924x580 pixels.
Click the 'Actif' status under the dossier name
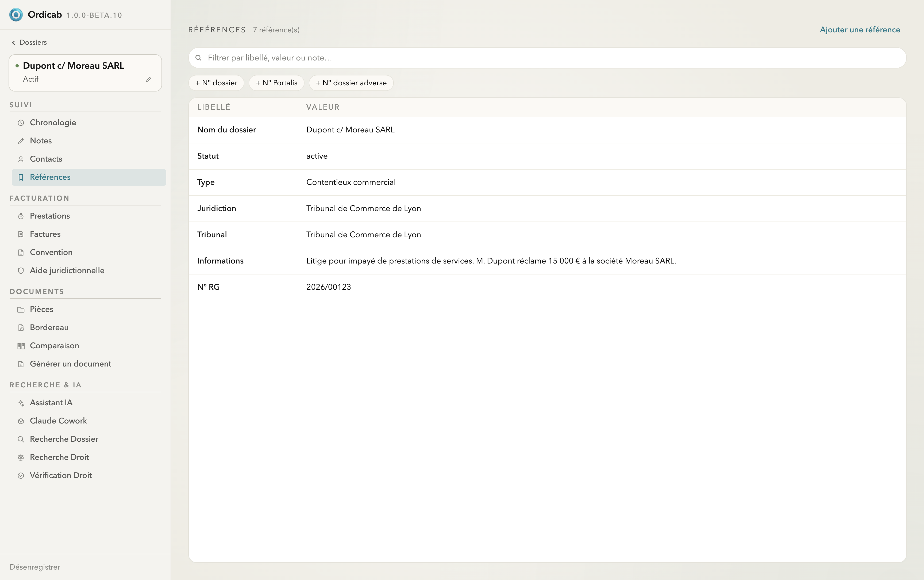pyautogui.click(x=31, y=79)
